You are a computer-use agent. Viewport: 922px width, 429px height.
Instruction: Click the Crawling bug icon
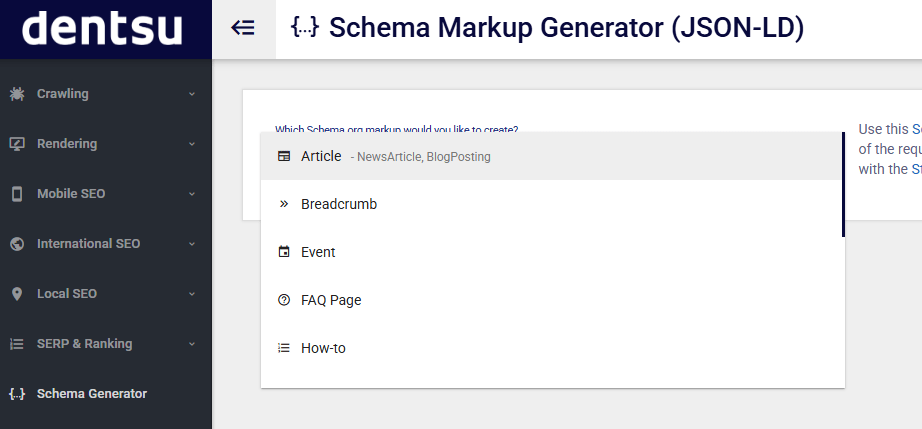[17, 93]
